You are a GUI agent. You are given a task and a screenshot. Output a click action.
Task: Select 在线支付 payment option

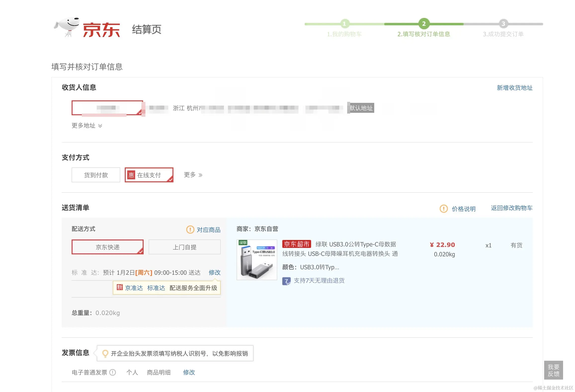point(149,175)
